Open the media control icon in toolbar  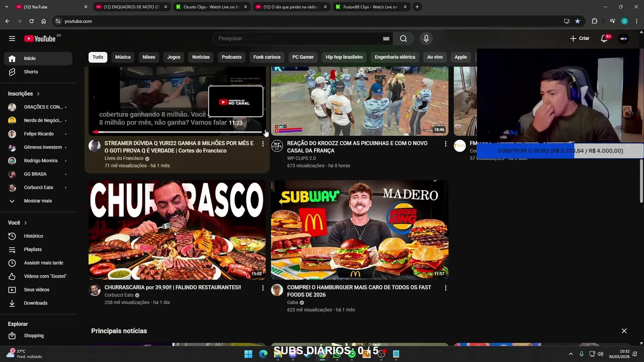[x=612, y=21]
